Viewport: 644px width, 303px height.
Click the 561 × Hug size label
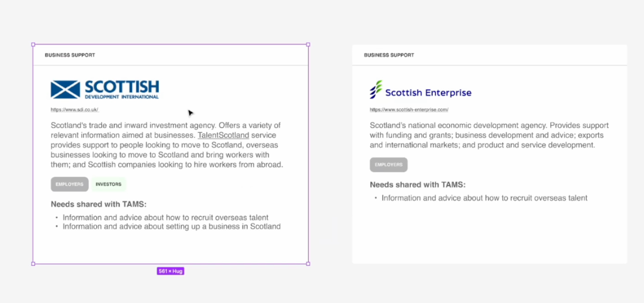[170, 271]
